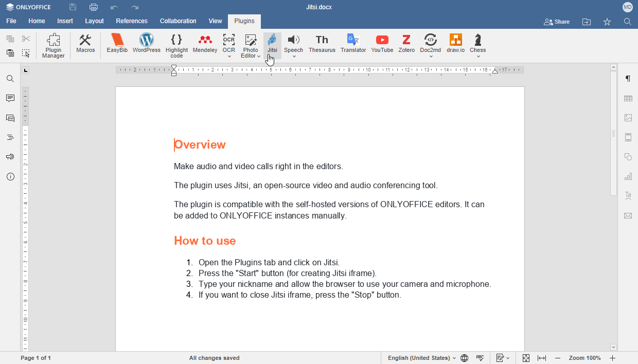Mark document as favorite star
Image resolution: width=638 pixels, height=364 pixels.
(607, 22)
